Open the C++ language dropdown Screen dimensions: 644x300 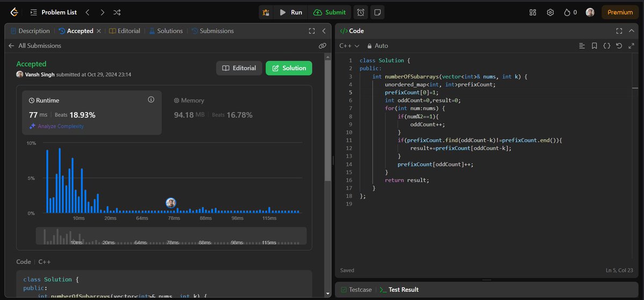[x=349, y=46]
